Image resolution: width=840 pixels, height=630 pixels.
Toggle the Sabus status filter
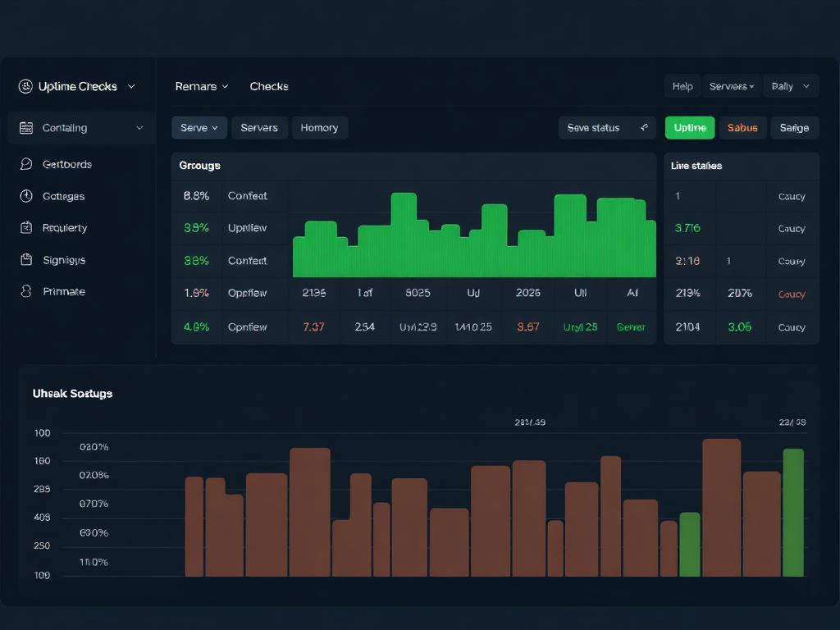(742, 128)
